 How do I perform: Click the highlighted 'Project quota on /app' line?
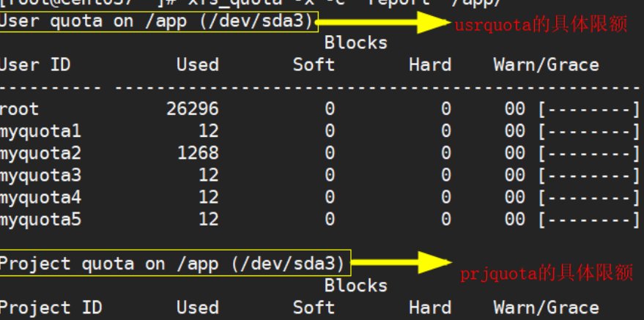click(176, 262)
